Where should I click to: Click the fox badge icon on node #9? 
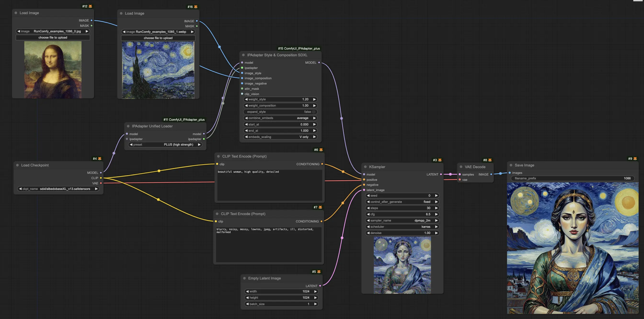tap(635, 159)
